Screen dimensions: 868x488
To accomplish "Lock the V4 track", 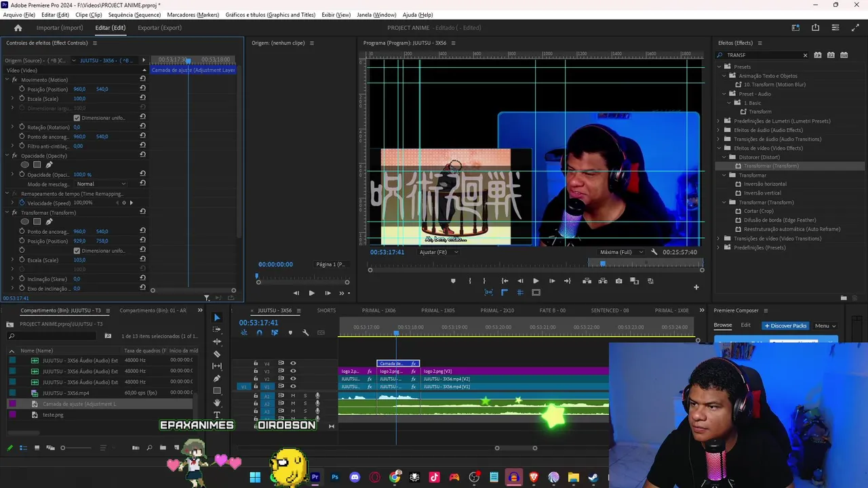I will pyautogui.click(x=256, y=363).
